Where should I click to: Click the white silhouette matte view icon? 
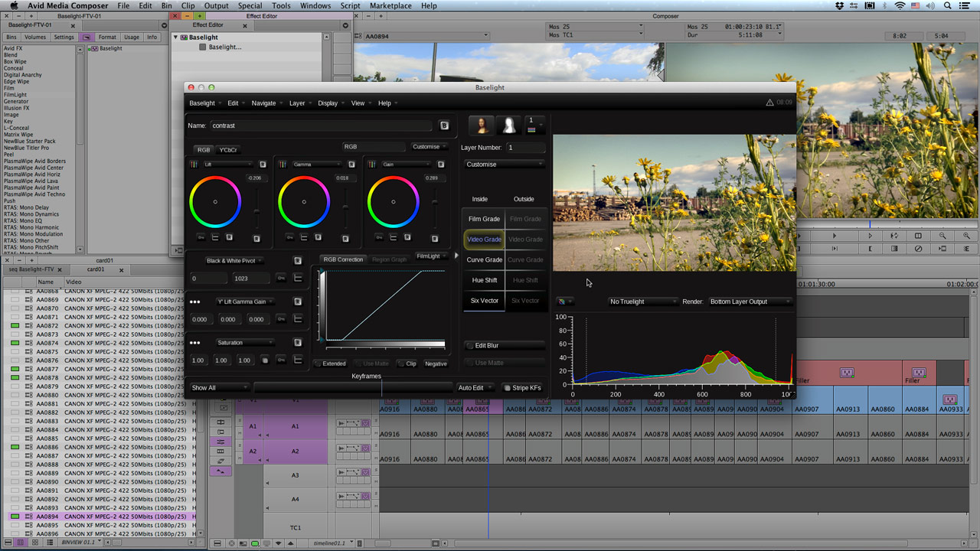[x=508, y=126]
